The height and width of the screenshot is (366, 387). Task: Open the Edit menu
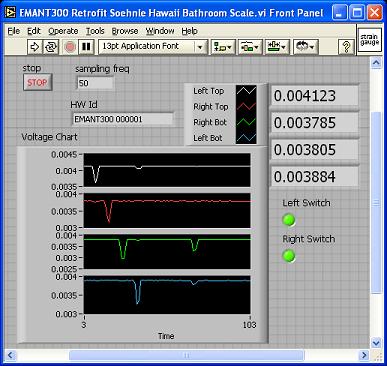coord(34,31)
